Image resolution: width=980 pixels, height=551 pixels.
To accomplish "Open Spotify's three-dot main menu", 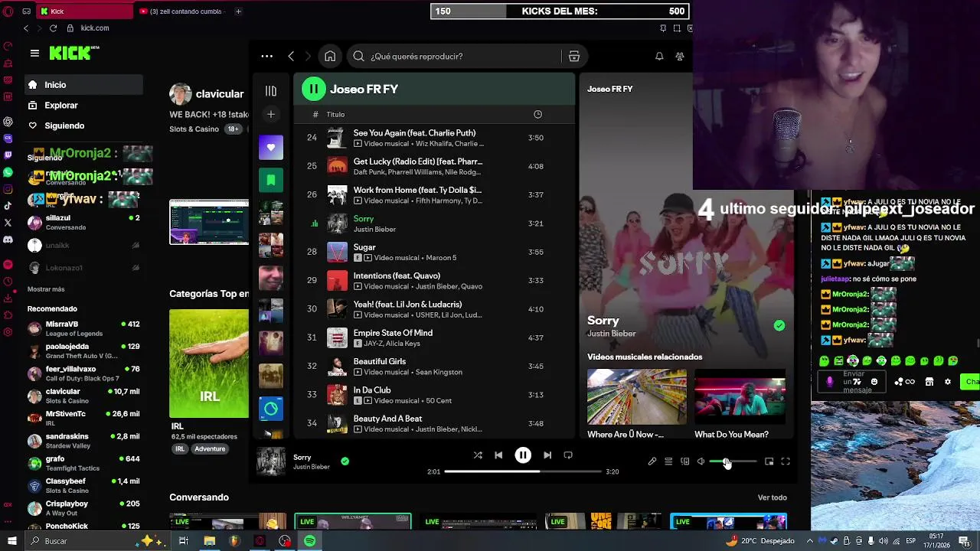I will tap(266, 56).
